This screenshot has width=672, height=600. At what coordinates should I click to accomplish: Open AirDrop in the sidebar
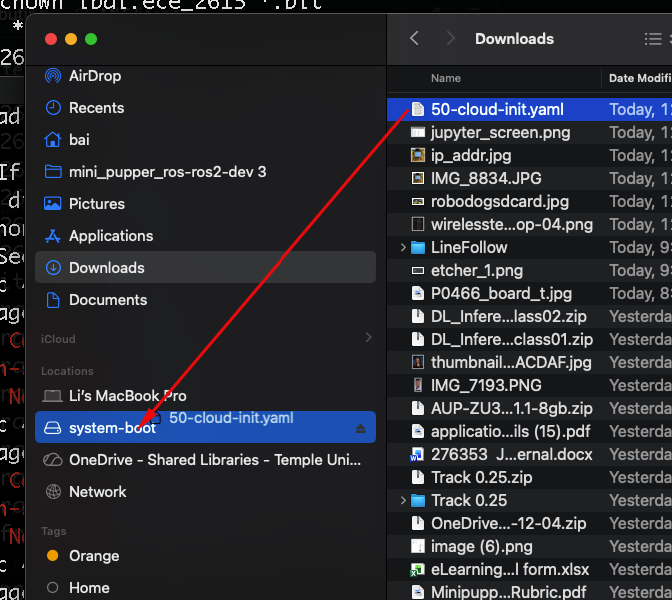click(x=96, y=76)
